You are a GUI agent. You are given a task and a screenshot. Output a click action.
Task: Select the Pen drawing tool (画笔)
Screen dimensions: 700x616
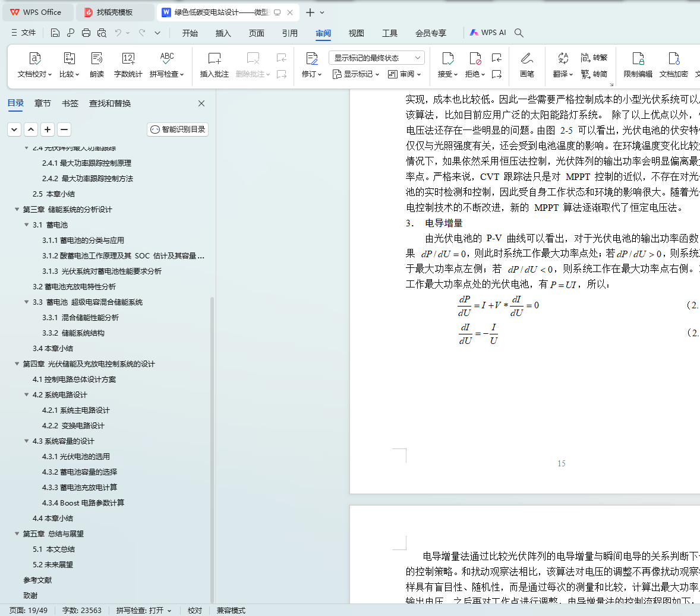point(527,65)
